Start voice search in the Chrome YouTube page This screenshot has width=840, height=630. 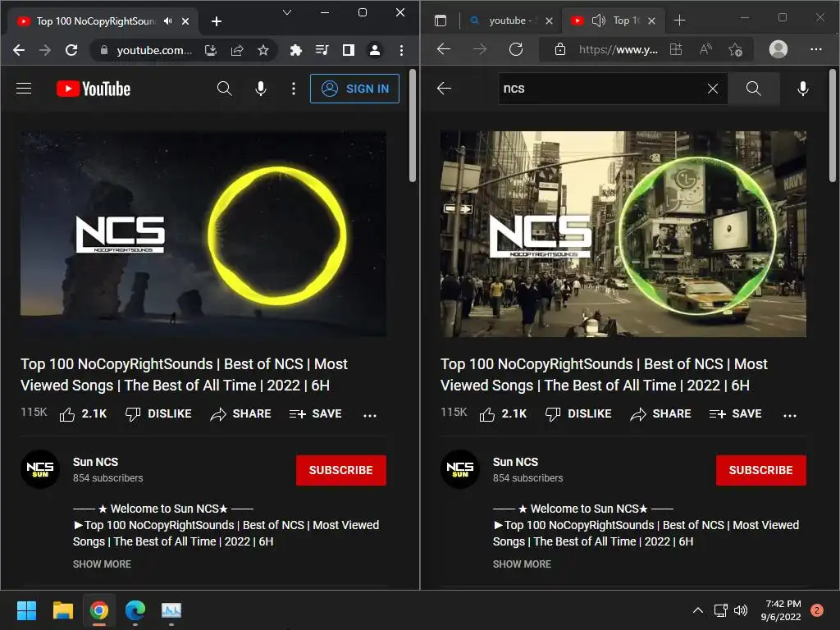[x=261, y=89]
